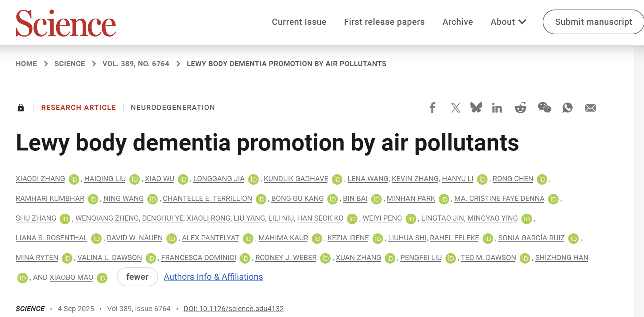This screenshot has width=644, height=317.
Task: Share article on Facebook
Action: click(x=432, y=108)
